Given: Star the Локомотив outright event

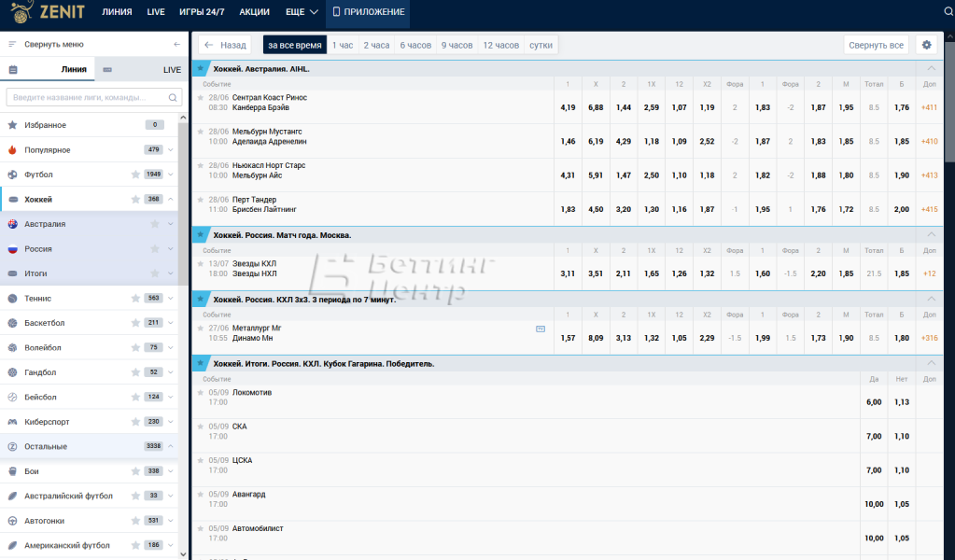Looking at the screenshot, I should (x=201, y=393).
